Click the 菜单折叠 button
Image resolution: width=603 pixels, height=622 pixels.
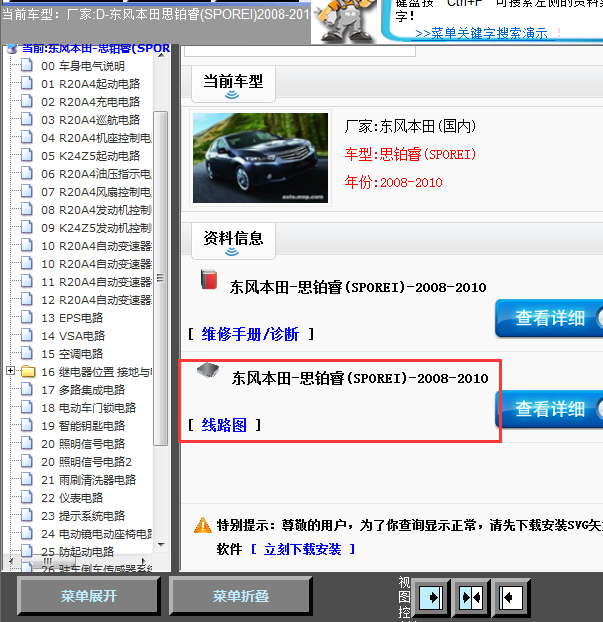pos(241,596)
